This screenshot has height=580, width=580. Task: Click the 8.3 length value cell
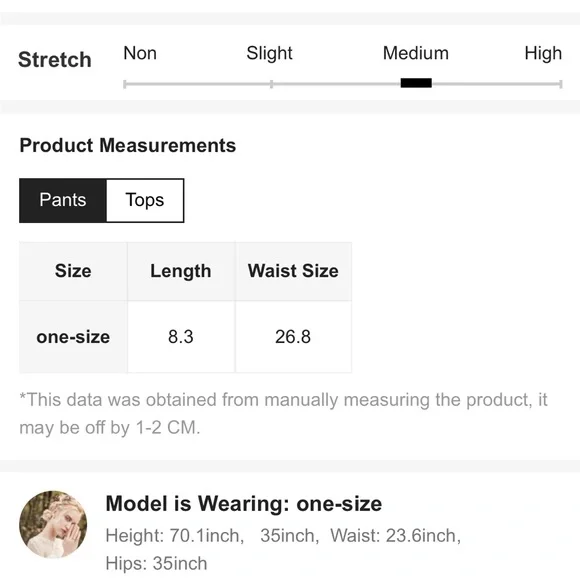click(x=181, y=337)
